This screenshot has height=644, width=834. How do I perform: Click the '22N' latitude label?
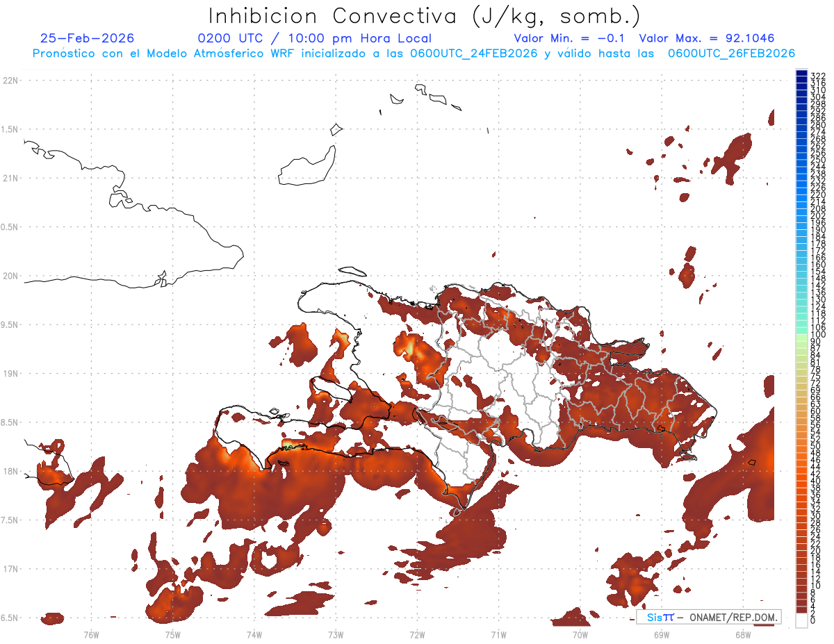pyautogui.click(x=10, y=81)
